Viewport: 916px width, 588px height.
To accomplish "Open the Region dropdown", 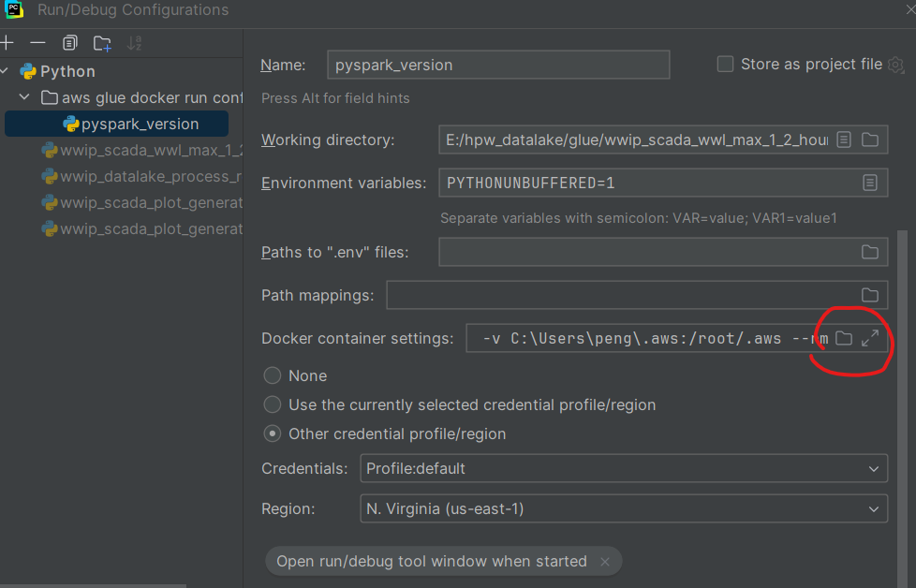I will click(x=874, y=508).
